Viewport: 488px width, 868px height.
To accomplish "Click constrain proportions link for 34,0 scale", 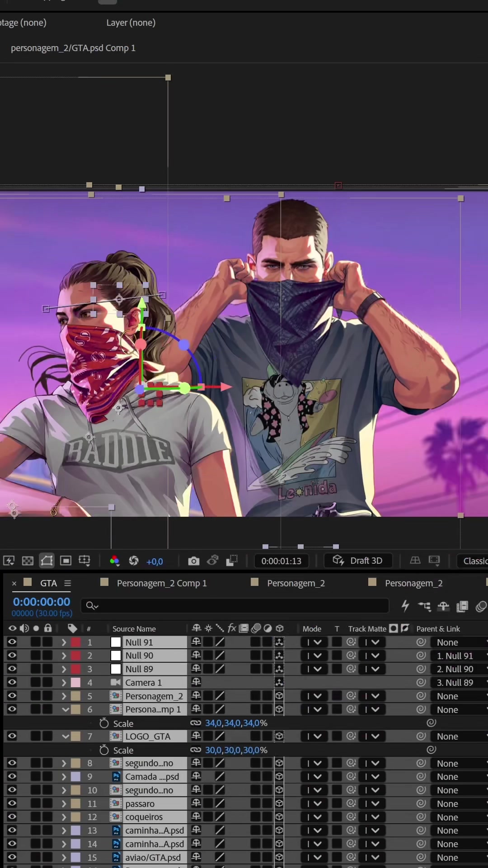I will click(x=196, y=723).
